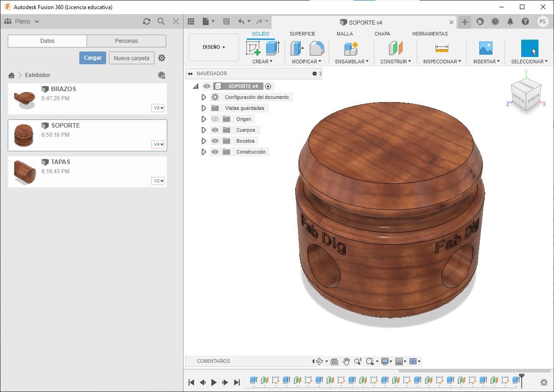Open timeline settings gear
Image resolution: width=554 pixels, height=392 pixels.
coord(544,382)
